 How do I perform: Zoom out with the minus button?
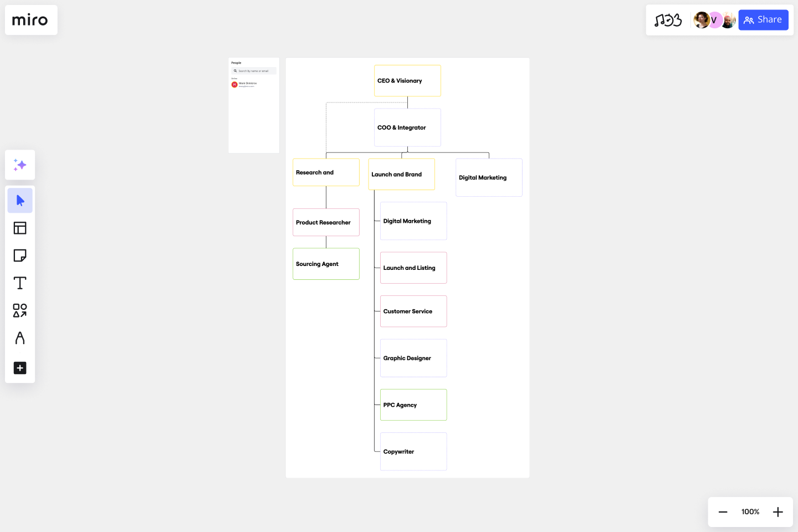(x=723, y=512)
